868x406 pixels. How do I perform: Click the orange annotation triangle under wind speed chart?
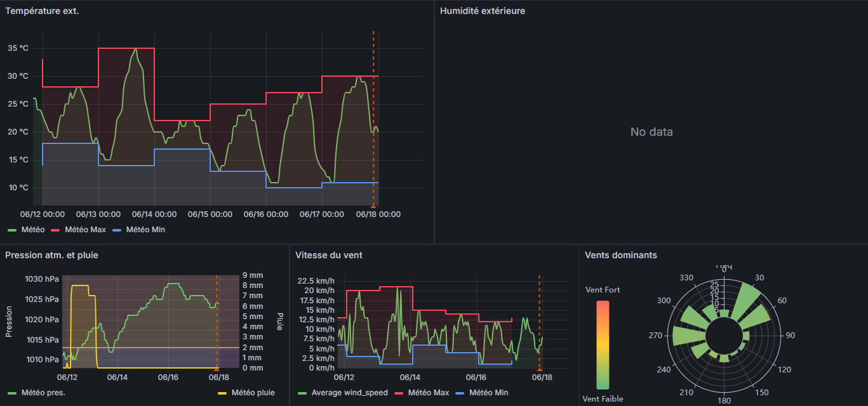tap(540, 369)
